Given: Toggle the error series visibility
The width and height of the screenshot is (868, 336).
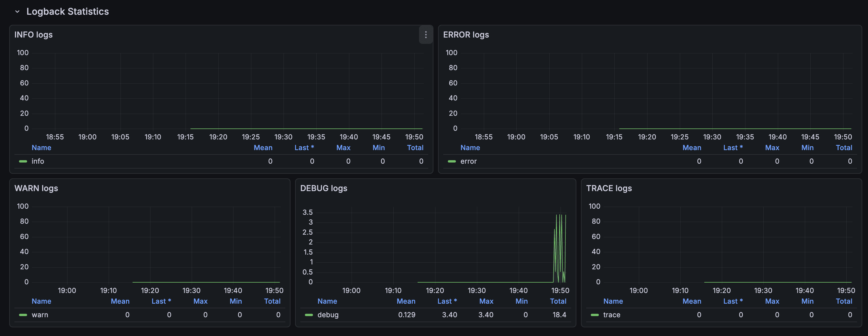Looking at the screenshot, I should (x=468, y=161).
